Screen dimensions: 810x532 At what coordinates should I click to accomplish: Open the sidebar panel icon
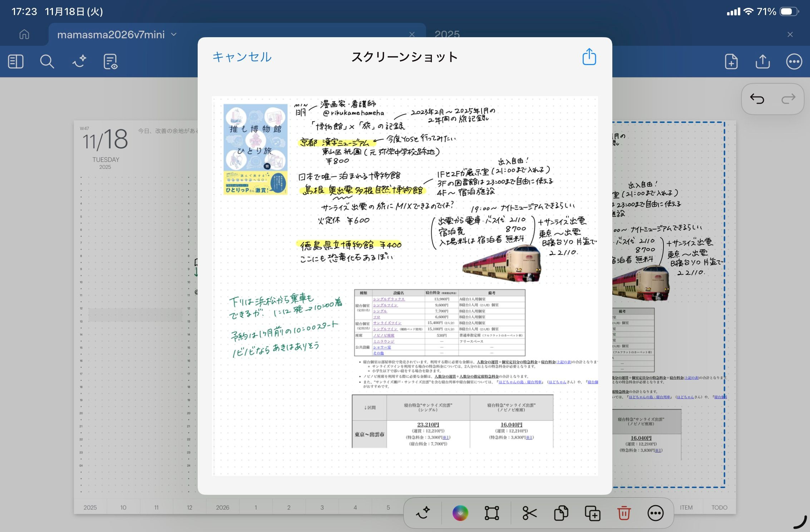coord(16,61)
